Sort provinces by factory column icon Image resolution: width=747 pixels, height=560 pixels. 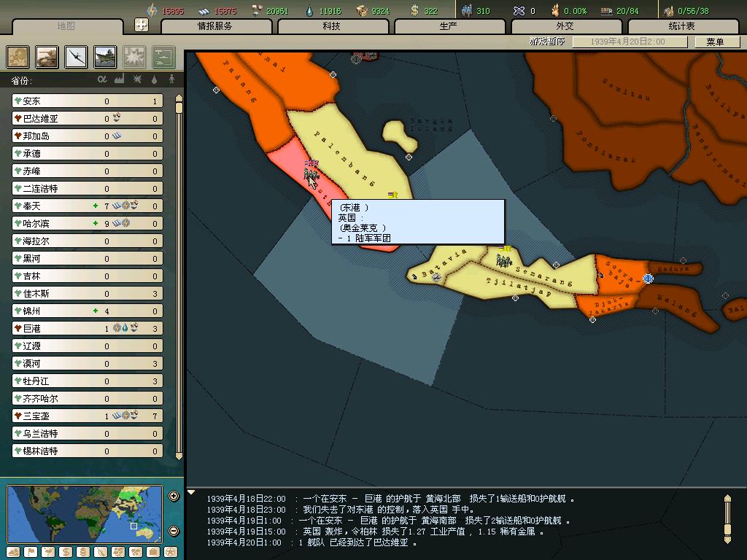click(120, 79)
